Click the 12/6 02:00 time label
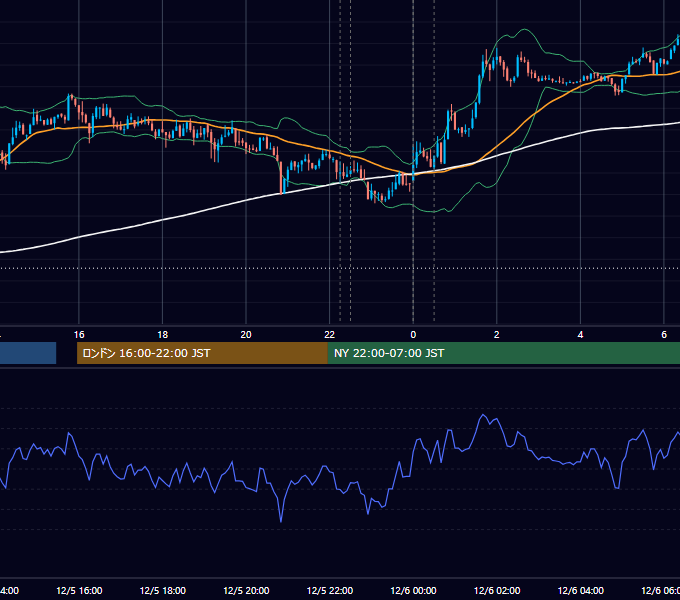This screenshot has height=600, width=680. (x=497, y=590)
